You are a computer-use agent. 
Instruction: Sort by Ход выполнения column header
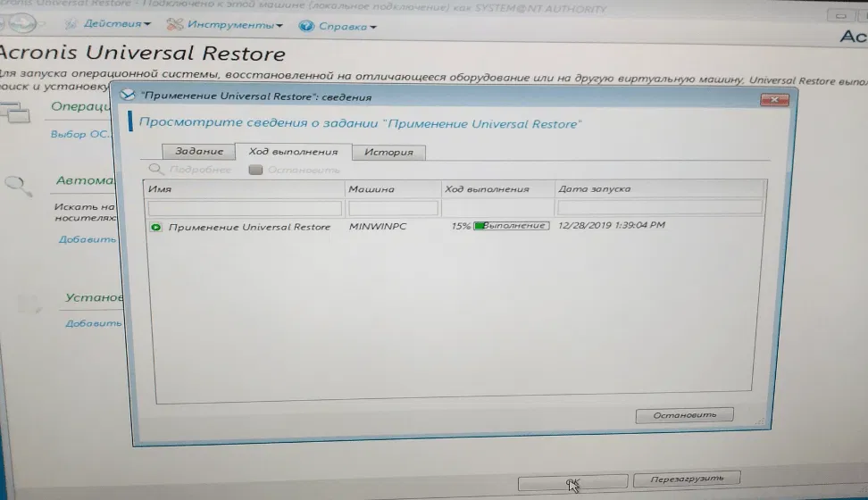(497, 188)
